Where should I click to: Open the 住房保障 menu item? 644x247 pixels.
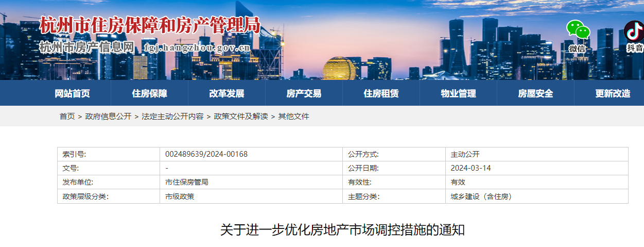(x=150, y=93)
